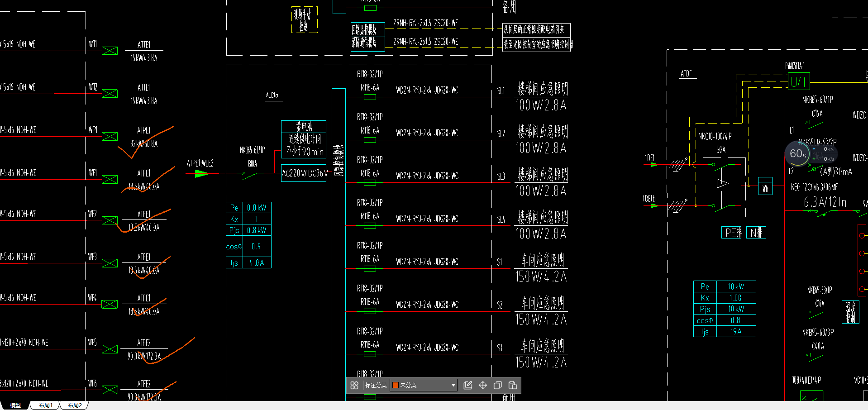Select the SL2 circuit label
This screenshot has height=410, width=868.
coord(501,133)
